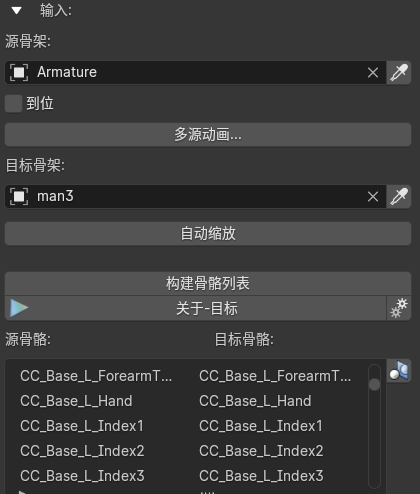The height and width of the screenshot is (494, 420).
Task: Select source bone CC_Base_L_Index3
Action: tap(82, 476)
